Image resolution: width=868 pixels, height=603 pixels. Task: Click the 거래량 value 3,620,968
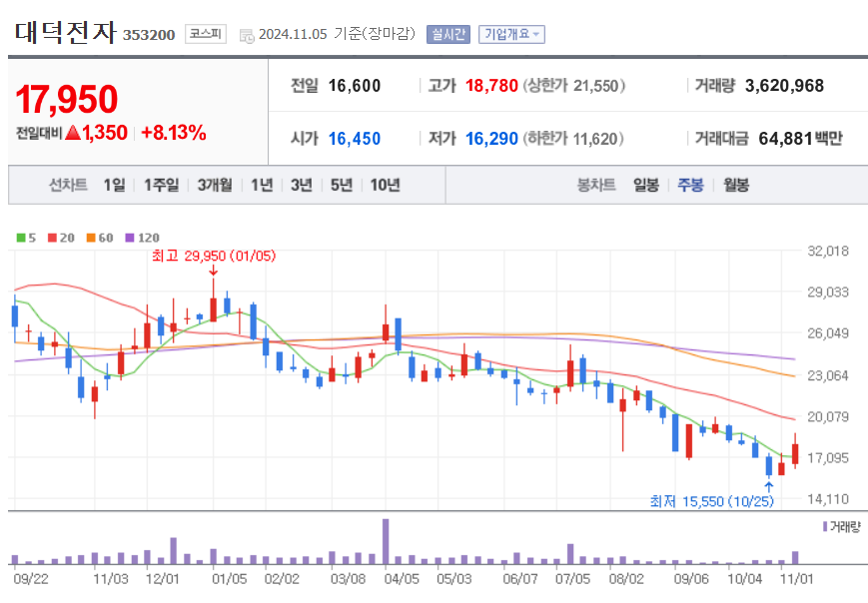(x=784, y=86)
